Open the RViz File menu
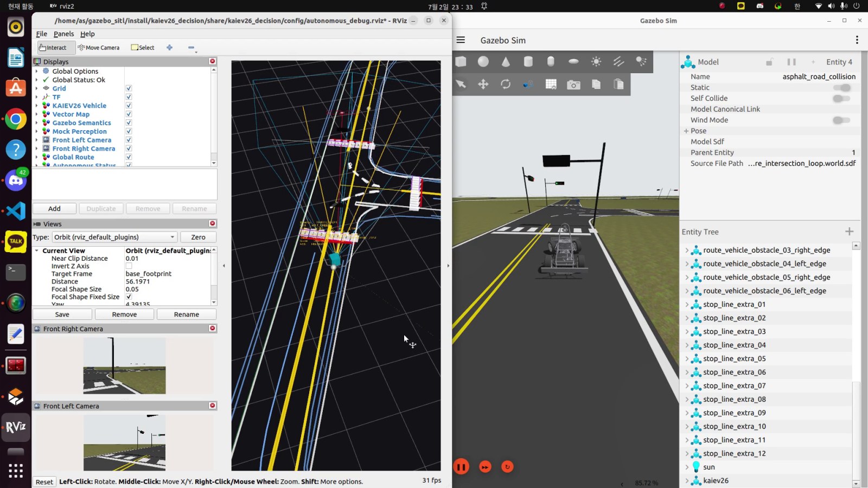 42,34
